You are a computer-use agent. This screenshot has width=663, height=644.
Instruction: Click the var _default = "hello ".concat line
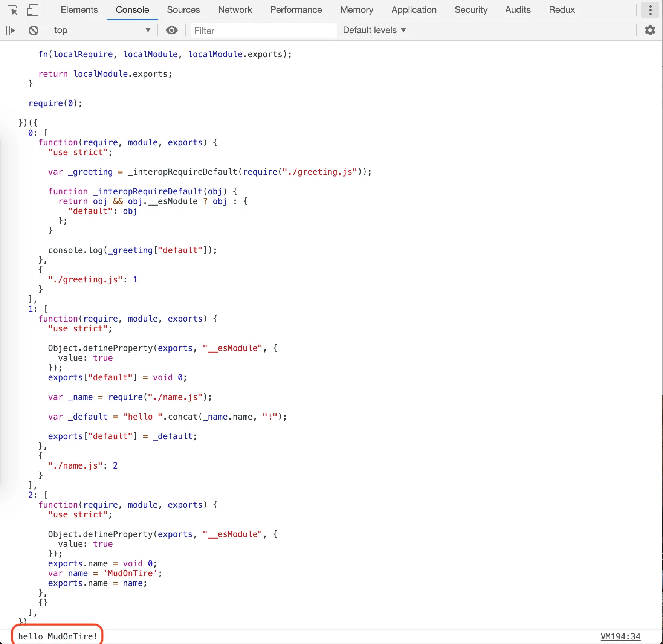tap(167, 417)
